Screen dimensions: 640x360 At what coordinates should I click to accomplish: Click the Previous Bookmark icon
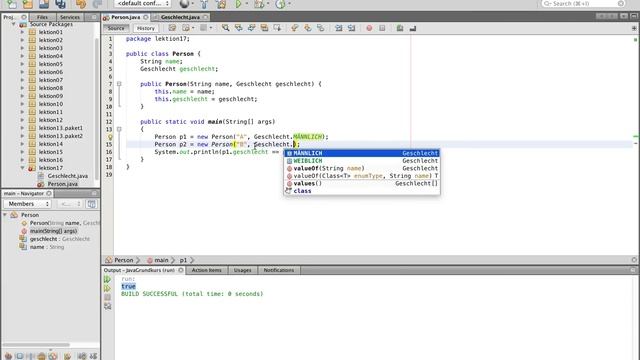coord(294,28)
